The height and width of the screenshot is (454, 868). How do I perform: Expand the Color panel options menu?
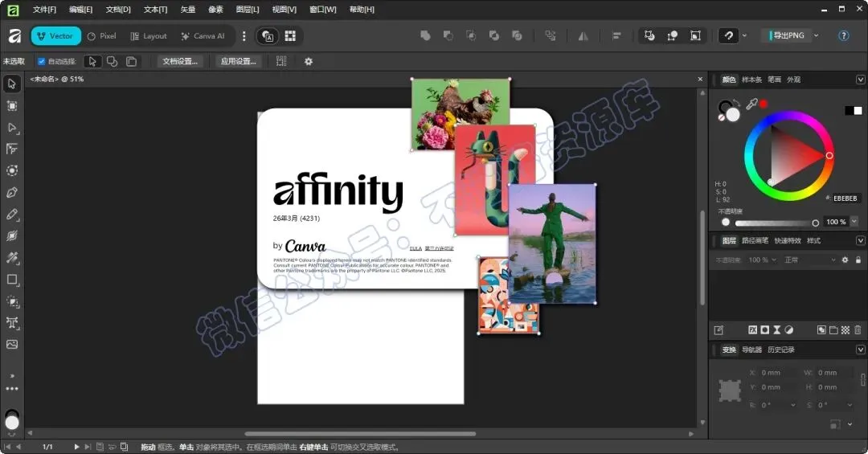860,80
